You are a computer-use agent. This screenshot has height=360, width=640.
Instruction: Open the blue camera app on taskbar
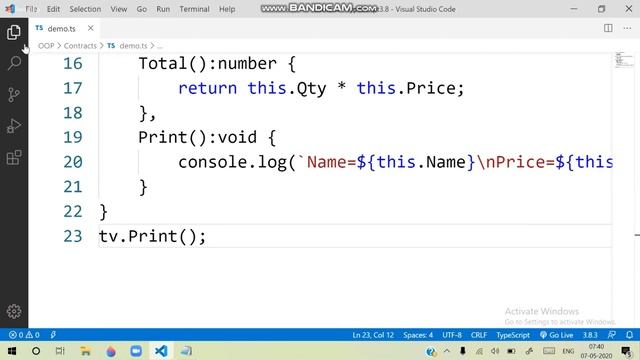(136, 351)
